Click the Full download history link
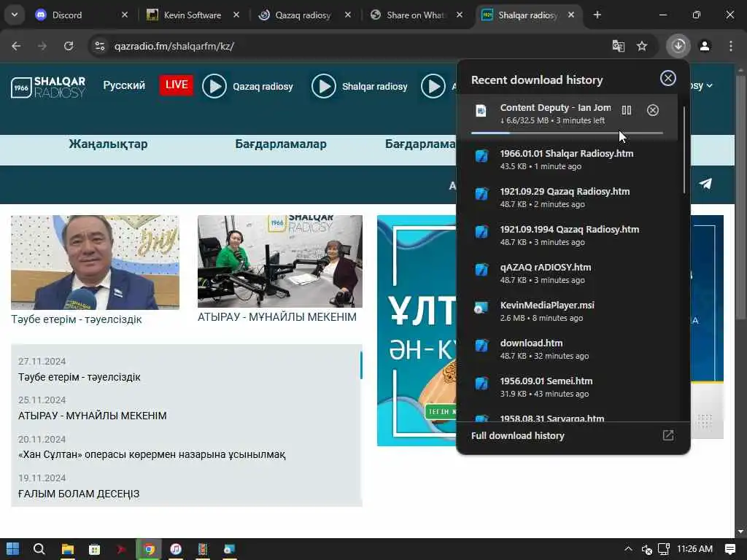 tap(517, 436)
